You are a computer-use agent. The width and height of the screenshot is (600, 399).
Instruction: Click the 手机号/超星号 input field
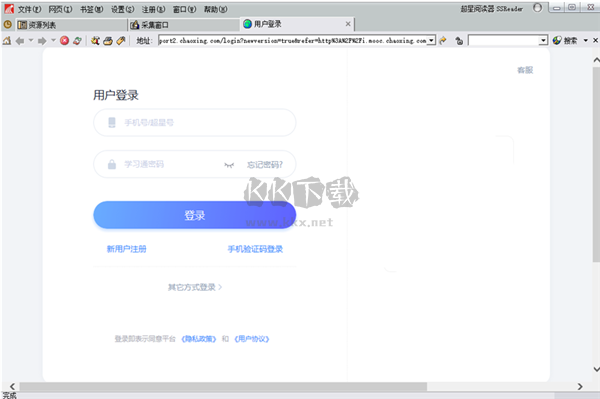coord(194,122)
